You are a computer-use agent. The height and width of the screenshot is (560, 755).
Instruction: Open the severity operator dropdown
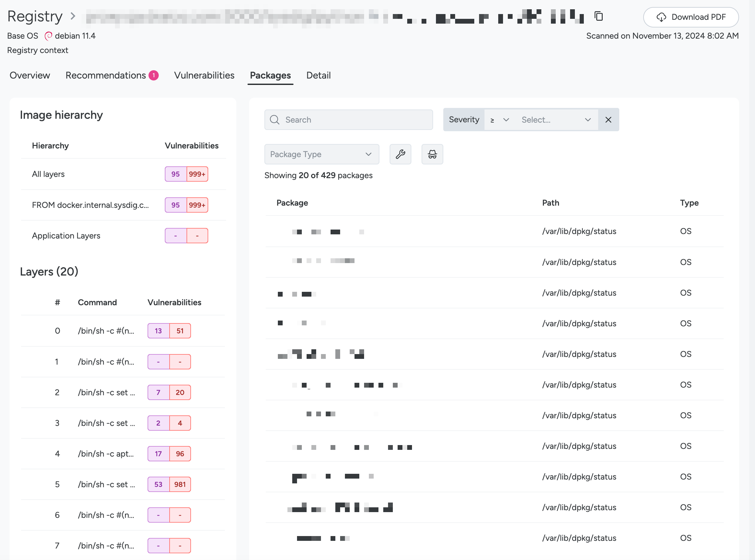[x=500, y=120]
